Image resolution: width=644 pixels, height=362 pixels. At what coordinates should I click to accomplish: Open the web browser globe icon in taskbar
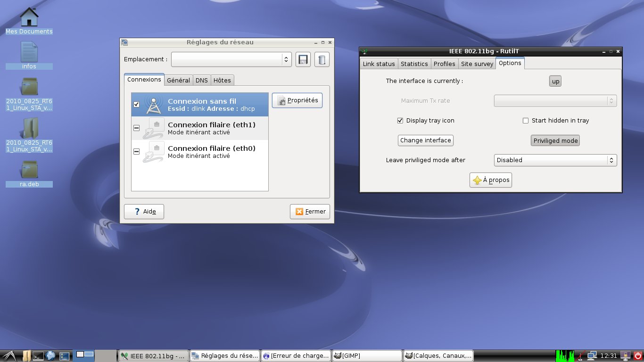click(51, 356)
